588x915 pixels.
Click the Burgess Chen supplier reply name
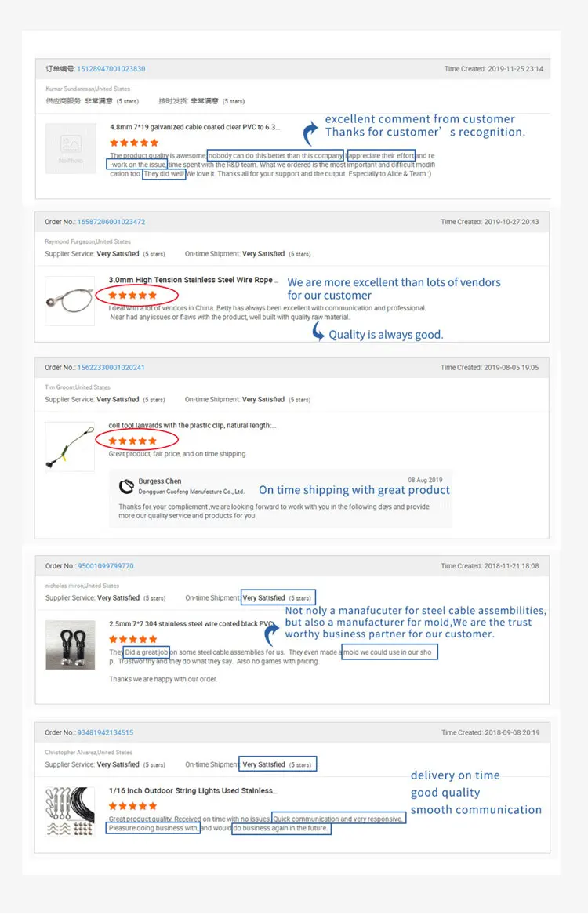(x=160, y=481)
